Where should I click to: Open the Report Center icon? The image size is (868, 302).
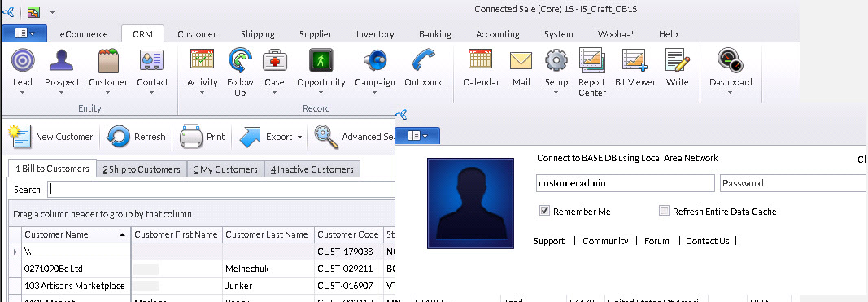tap(592, 60)
